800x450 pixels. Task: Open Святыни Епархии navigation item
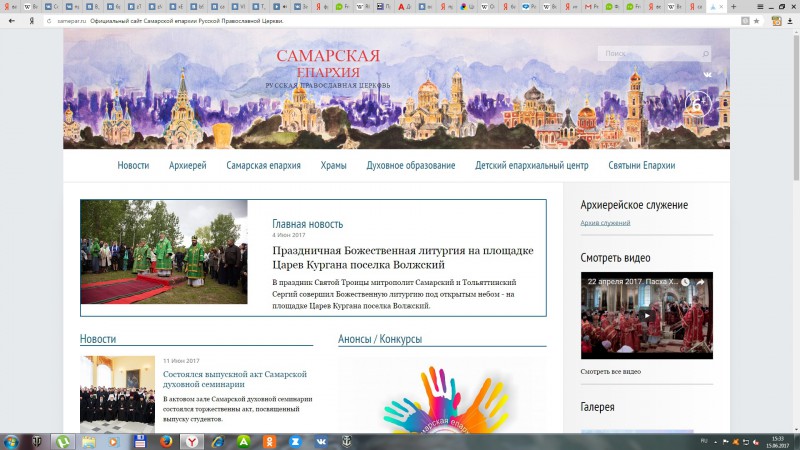(x=642, y=165)
